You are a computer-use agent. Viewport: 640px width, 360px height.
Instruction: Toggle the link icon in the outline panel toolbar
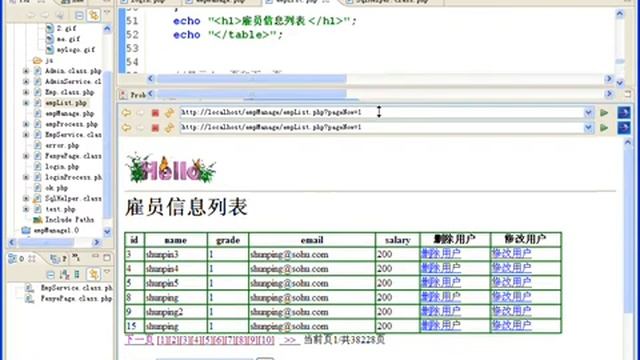click(93, 274)
